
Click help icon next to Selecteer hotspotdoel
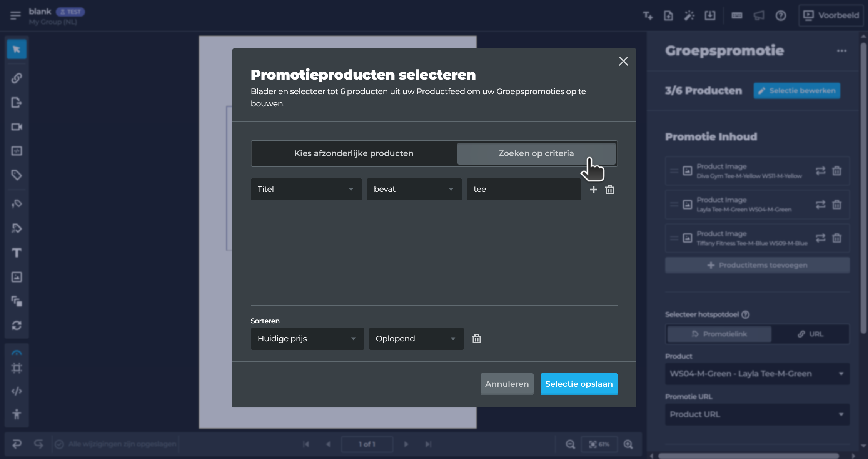745,314
